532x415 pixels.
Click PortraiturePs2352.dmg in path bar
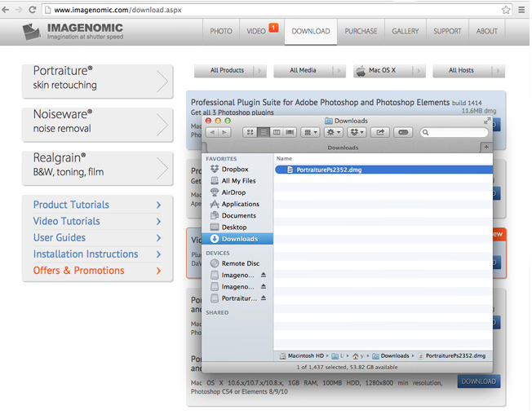click(452, 355)
